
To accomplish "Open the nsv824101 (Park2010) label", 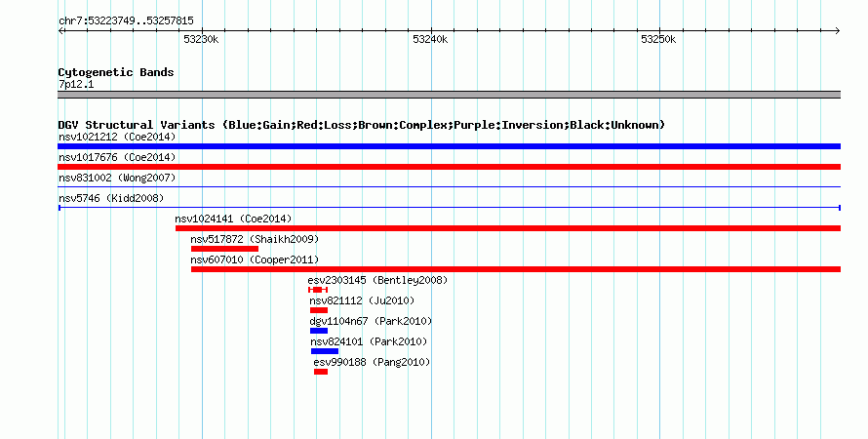I will coord(369,341).
